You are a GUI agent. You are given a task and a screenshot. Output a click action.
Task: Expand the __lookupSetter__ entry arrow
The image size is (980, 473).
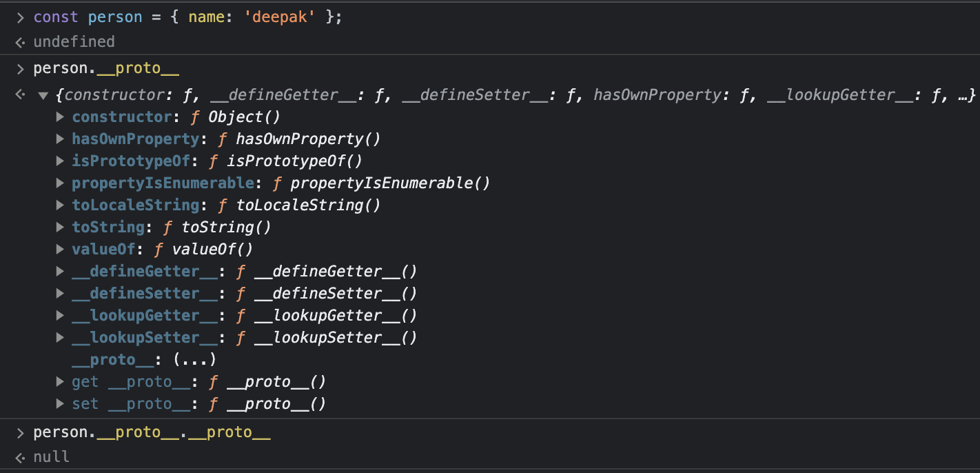tap(60, 338)
